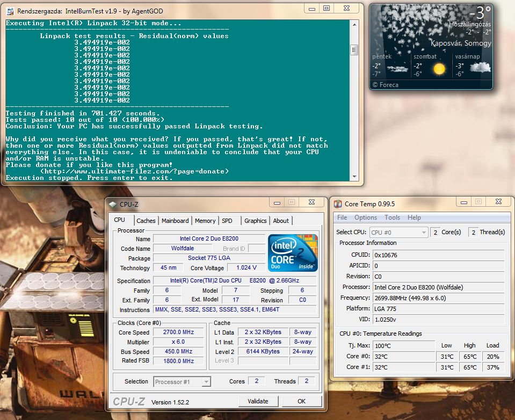Screen dimensions: 515x420
Task: Open the Graphics tab
Action: [x=255, y=221]
